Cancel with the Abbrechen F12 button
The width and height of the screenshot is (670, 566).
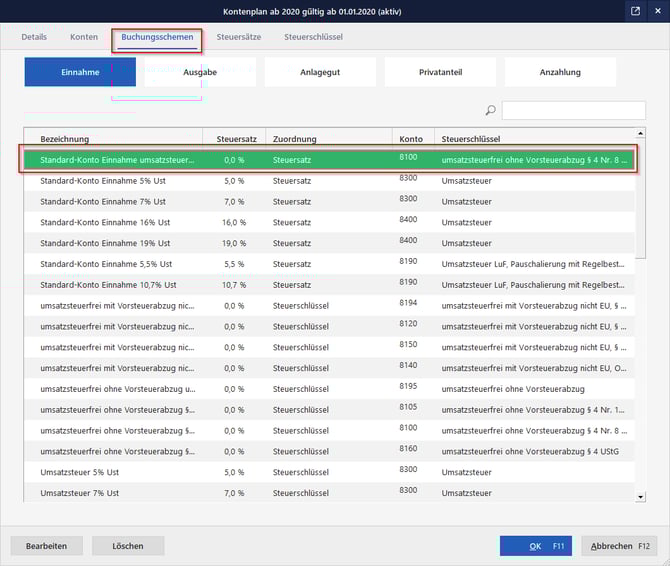pos(620,546)
